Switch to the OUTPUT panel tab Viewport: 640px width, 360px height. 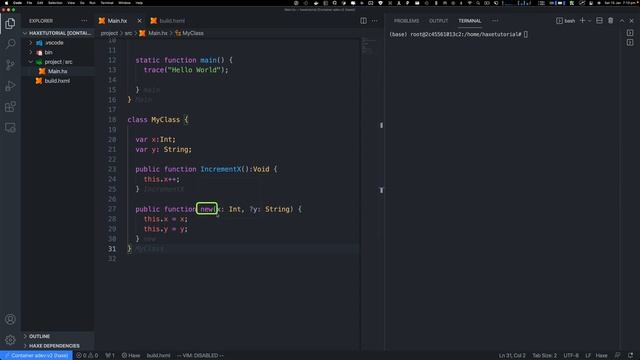coord(438,21)
